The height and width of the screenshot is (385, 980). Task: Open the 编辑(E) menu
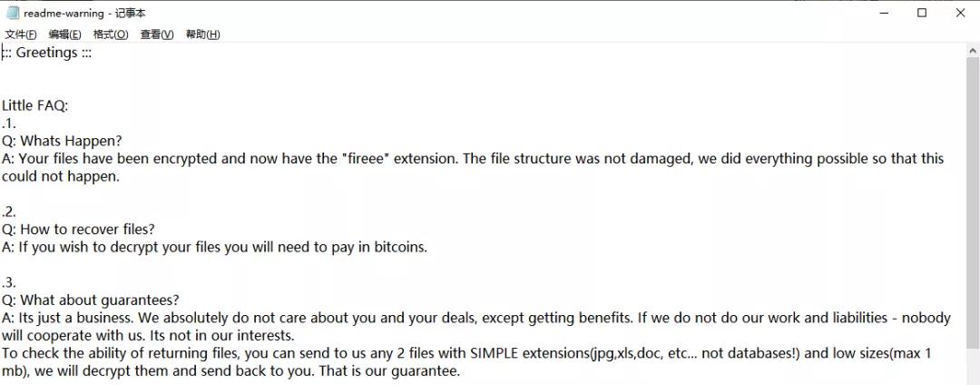pyautogui.click(x=65, y=35)
